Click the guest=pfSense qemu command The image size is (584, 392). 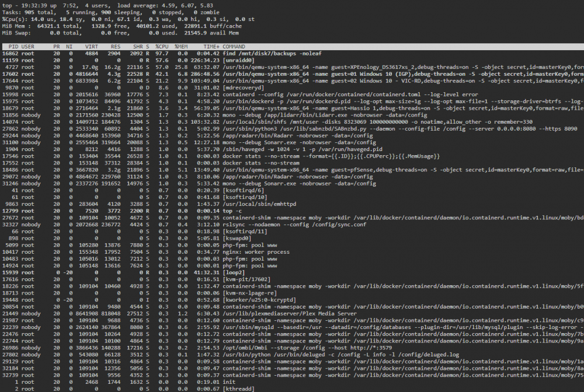pos(403,170)
